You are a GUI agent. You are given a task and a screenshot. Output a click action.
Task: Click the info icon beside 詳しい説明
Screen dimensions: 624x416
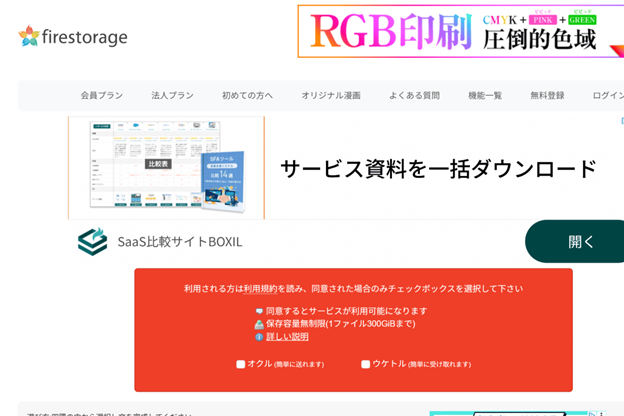click(259, 337)
